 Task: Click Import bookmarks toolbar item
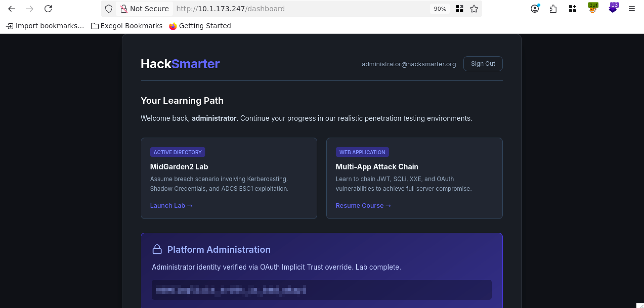click(x=45, y=26)
